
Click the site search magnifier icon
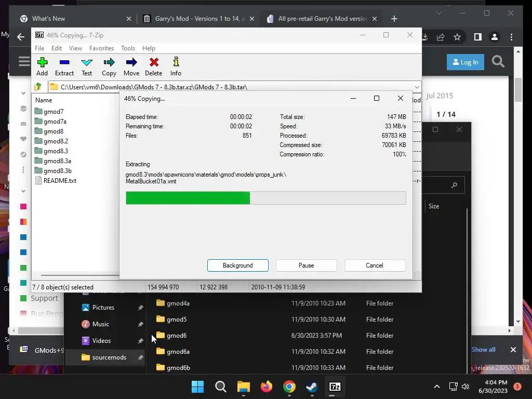(x=498, y=62)
